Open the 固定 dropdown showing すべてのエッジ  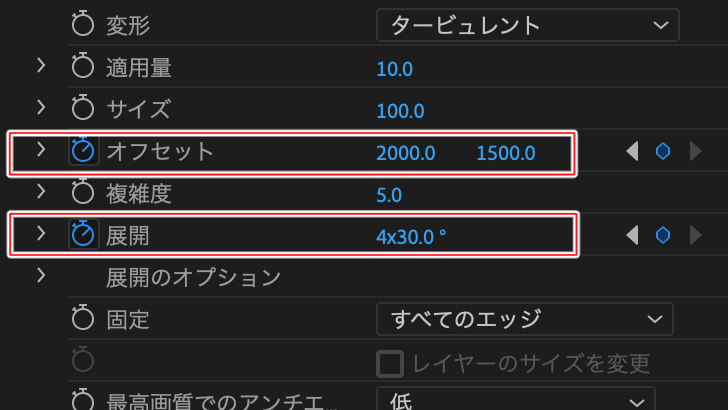coord(525,319)
